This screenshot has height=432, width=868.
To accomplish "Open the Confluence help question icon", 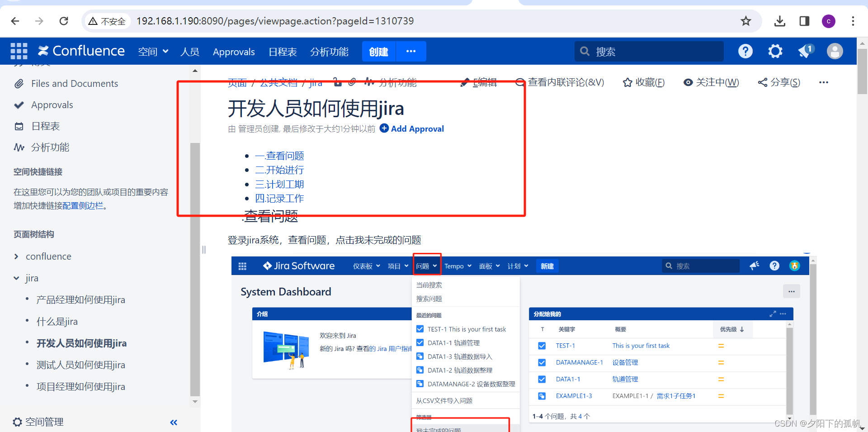I will coord(745,51).
